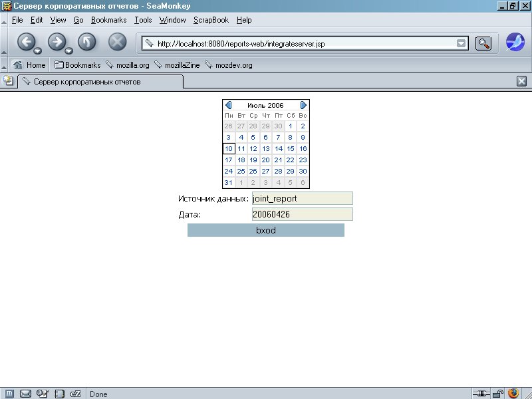This screenshot has height=399, width=532.
Task: Go to previous month in calendar
Action: tap(228, 105)
